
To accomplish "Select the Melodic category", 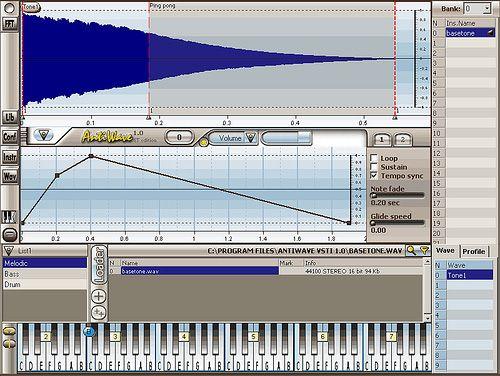I will [x=45, y=263].
